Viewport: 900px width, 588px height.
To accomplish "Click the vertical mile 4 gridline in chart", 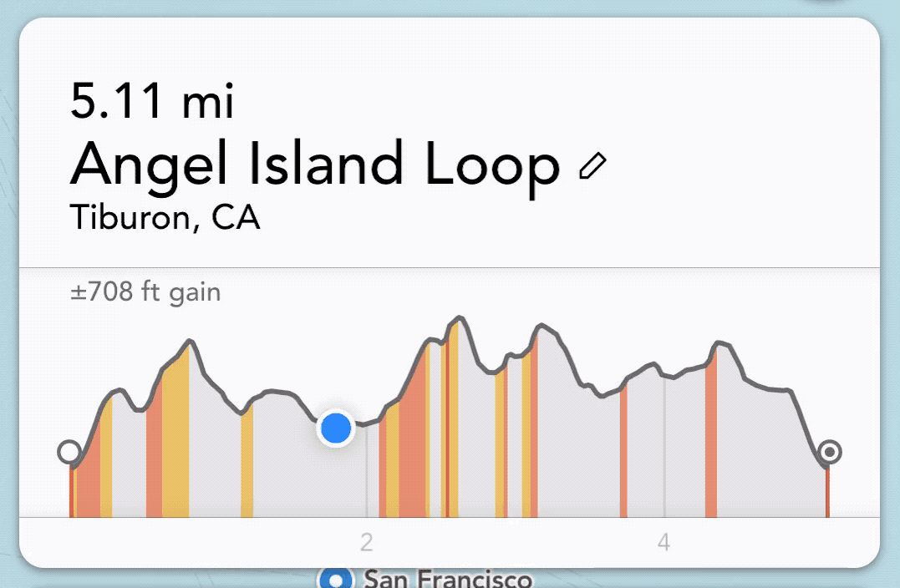I will click(664, 448).
